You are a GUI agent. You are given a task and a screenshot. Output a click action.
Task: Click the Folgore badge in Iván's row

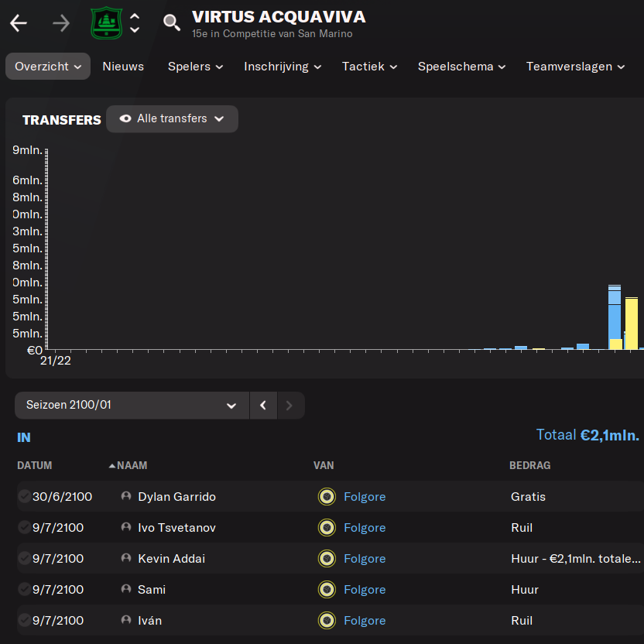tap(327, 620)
